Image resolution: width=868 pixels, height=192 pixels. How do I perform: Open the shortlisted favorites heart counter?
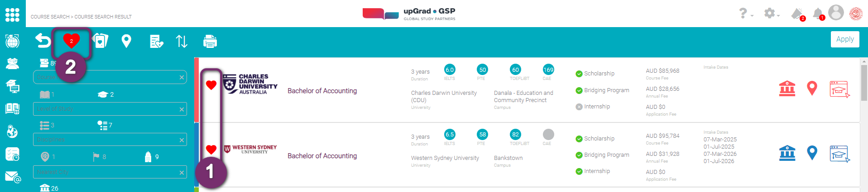click(x=71, y=41)
